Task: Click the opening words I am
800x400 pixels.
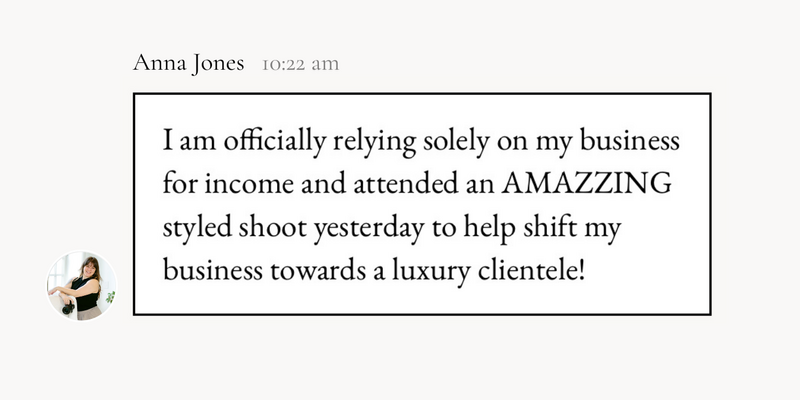Action: point(190,141)
